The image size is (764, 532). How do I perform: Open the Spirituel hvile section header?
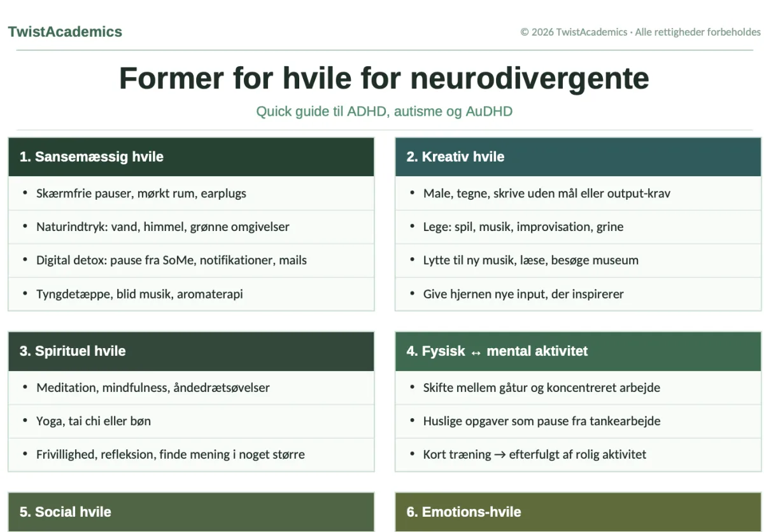click(191, 351)
